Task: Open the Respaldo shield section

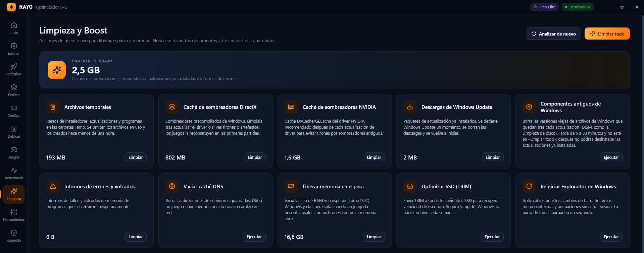Action: point(14,236)
